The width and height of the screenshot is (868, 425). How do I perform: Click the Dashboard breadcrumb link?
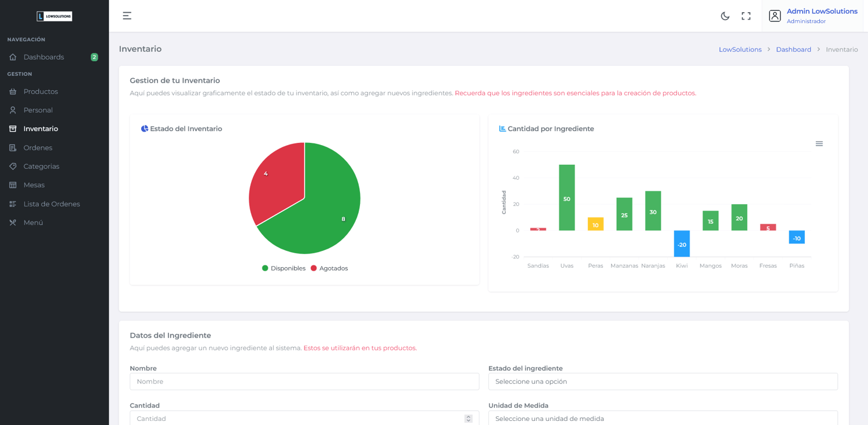click(793, 50)
